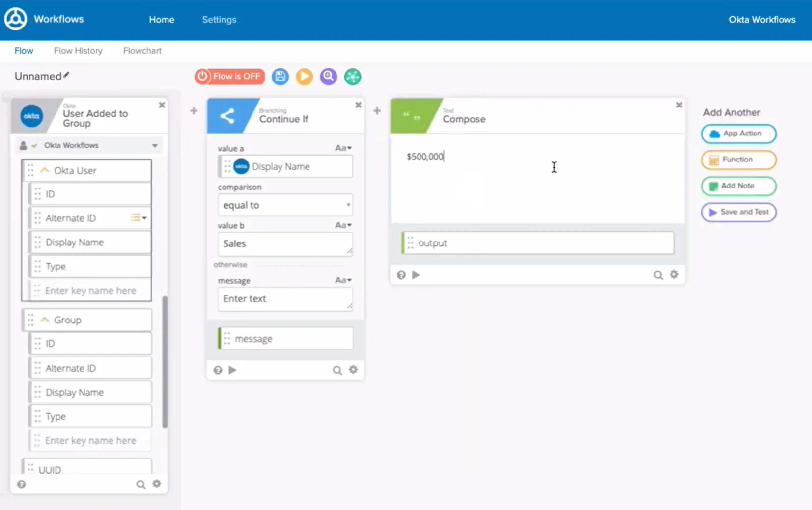Click magnifier icon on Compose card
Screen dimensions: 812x510
(x=658, y=275)
